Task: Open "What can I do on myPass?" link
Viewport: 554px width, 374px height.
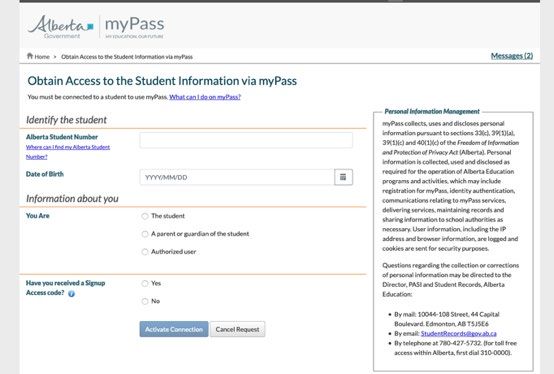Action: (205, 97)
